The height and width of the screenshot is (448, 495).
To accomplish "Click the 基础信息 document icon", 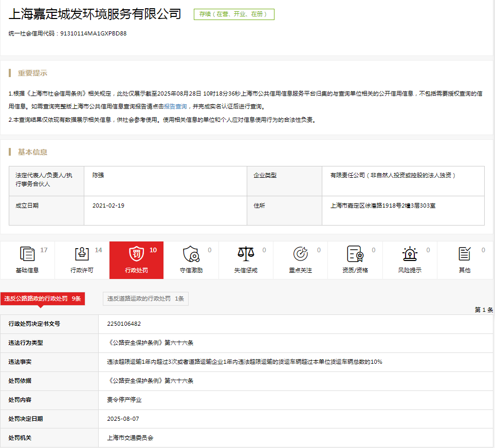I will point(27,254).
